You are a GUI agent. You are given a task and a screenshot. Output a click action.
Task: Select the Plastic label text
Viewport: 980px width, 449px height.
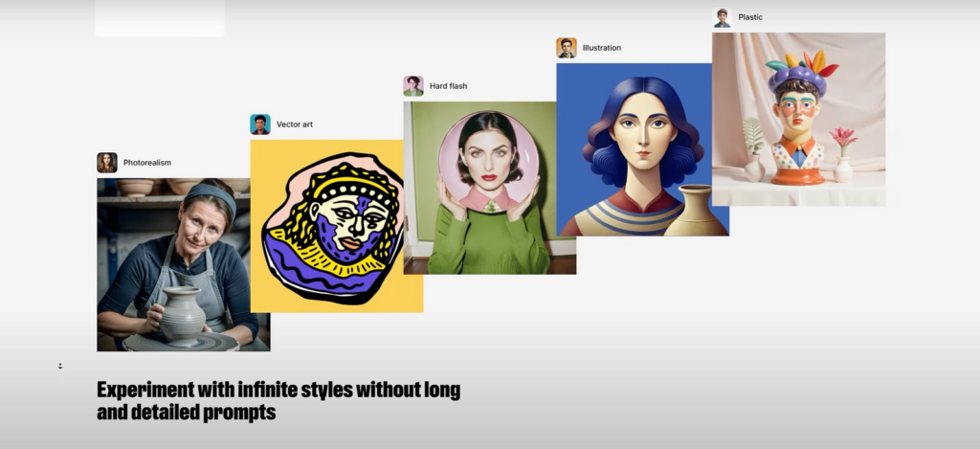pyautogui.click(x=750, y=17)
